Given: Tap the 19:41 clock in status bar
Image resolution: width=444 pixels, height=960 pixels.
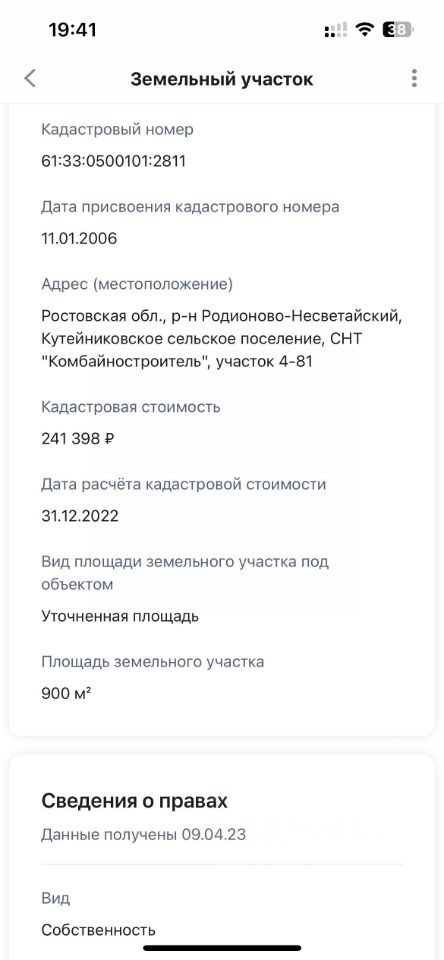Looking at the screenshot, I should (x=72, y=29).
